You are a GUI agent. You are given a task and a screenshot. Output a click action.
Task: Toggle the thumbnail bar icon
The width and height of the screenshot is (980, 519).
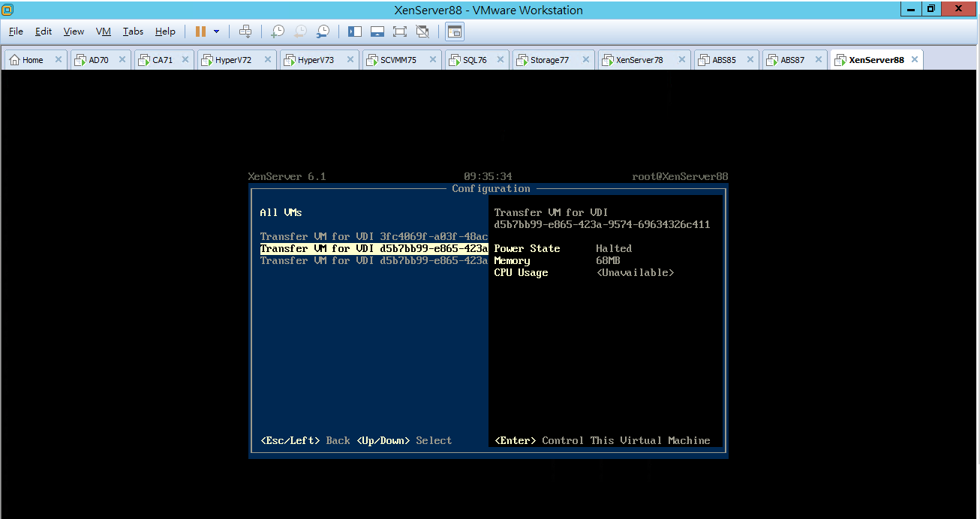[x=377, y=31]
